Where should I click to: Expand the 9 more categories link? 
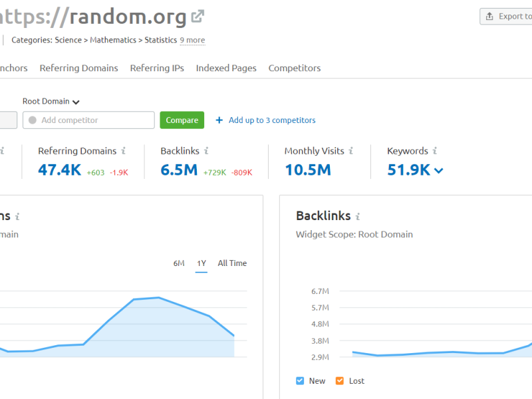point(192,41)
